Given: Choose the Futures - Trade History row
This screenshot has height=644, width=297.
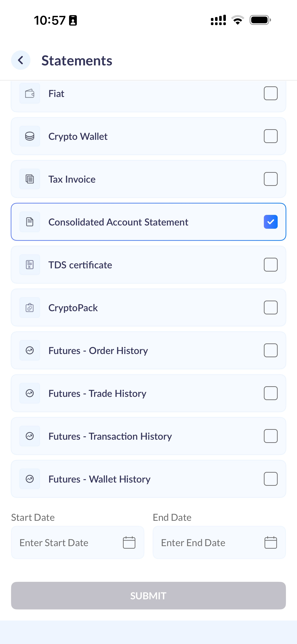Looking at the screenshot, I should 148,393.
